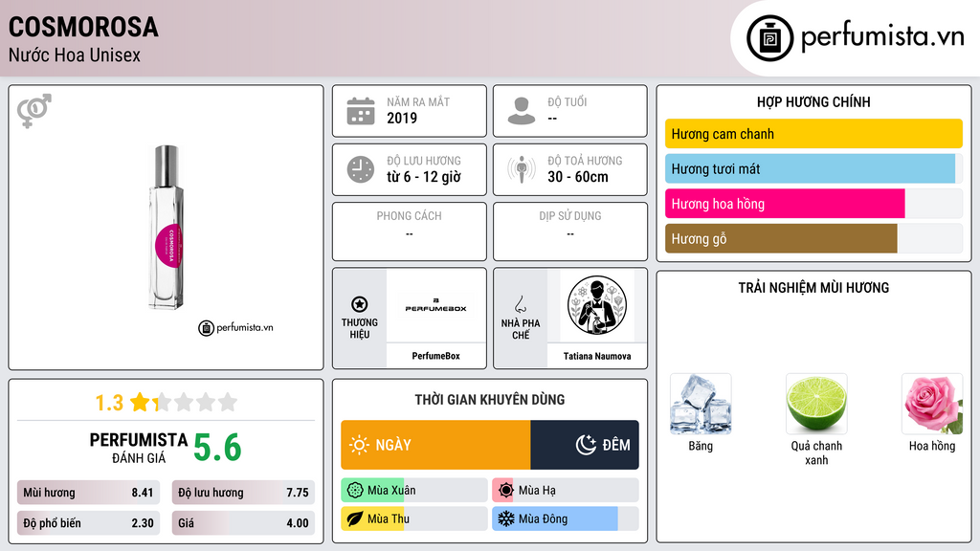The image size is (980, 551).
Task: Click the Thời gian khuyên dùng heading
Action: pyautogui.click(x=490, y=399)
